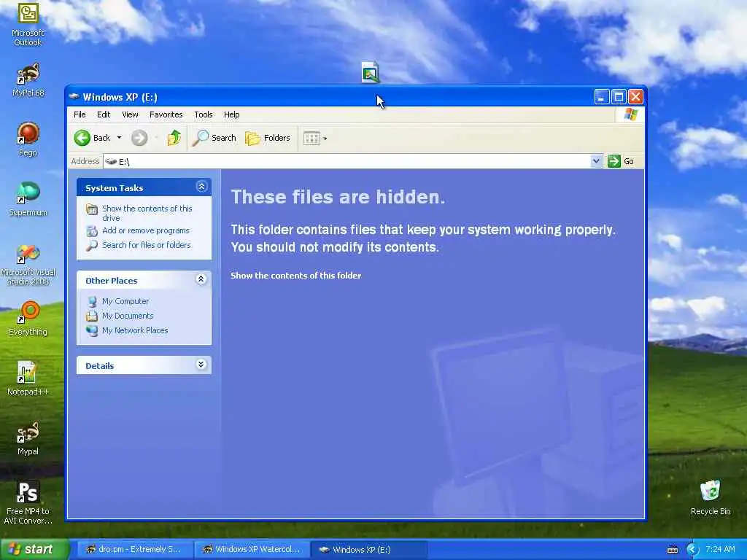The image size is (747, 560).
Task: Open Free MP4 to AVI Converter shortcut
Action: [x=28, y=502]
